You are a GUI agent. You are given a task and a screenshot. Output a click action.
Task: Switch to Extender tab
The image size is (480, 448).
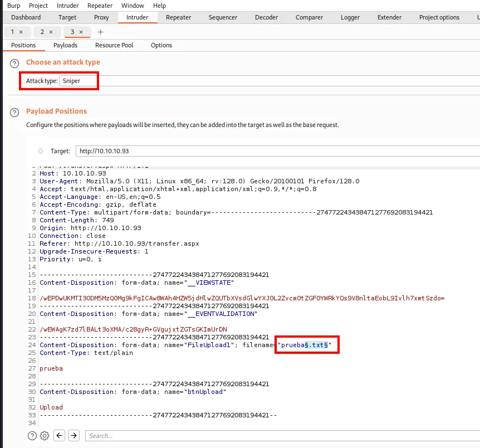pos(389,17)
